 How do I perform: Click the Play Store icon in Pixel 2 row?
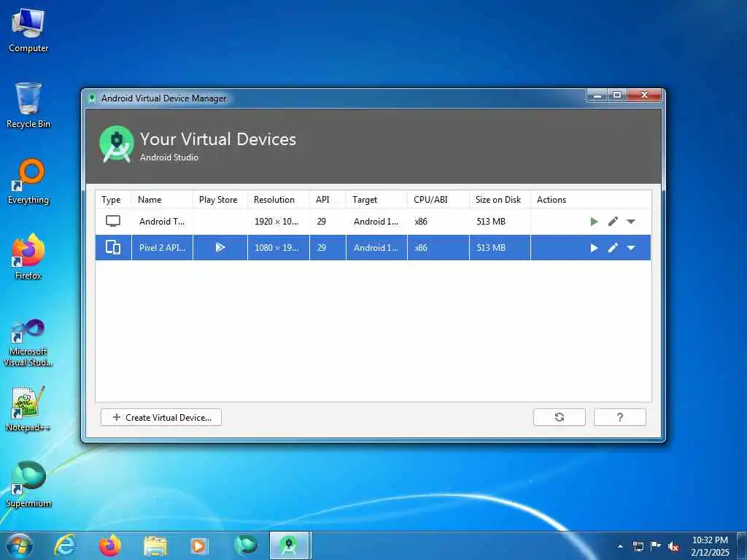(220, 247)
